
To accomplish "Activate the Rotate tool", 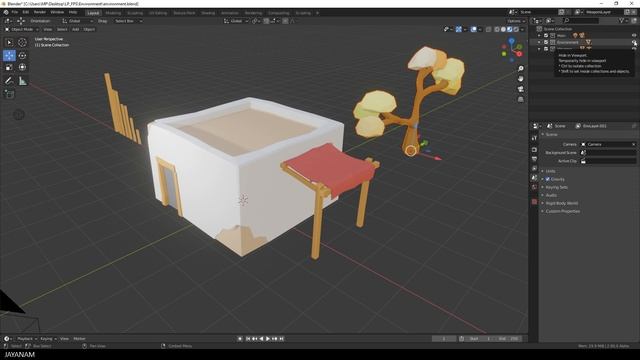I will [x=22, y=55].
